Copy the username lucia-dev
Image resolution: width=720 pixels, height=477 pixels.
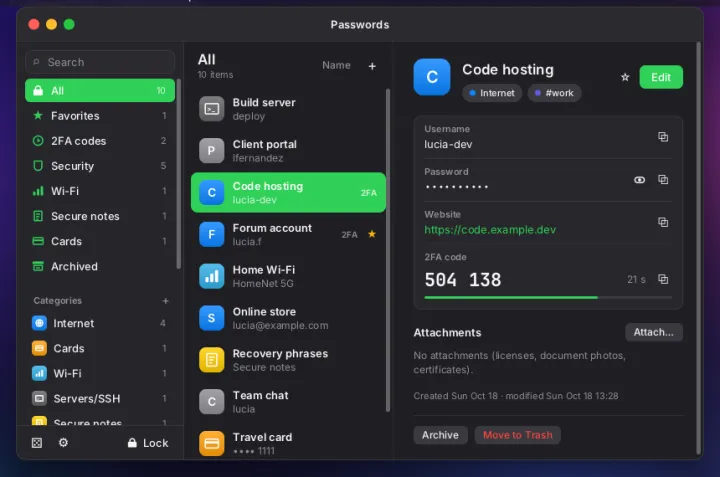coord(663,137)
